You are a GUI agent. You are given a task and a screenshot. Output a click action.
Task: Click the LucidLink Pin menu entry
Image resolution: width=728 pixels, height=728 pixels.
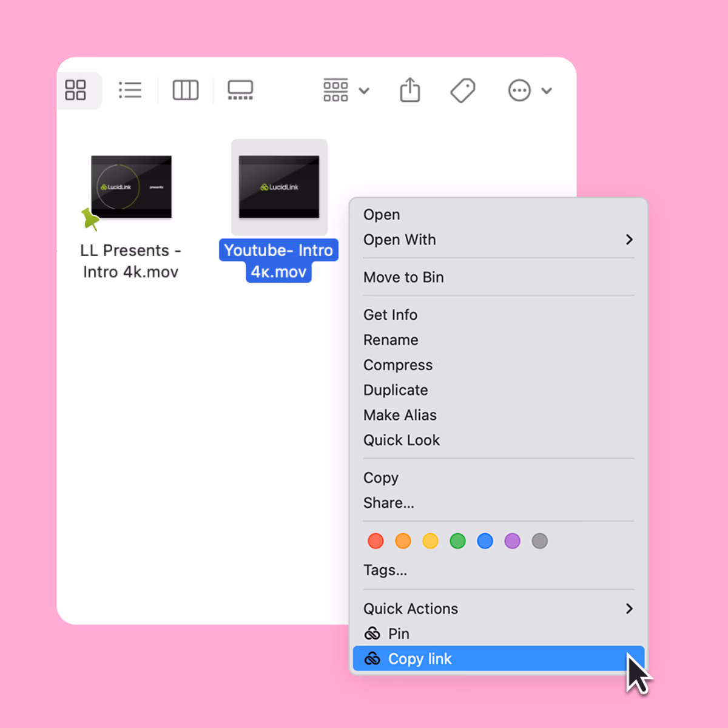click(x=399, y=633)
